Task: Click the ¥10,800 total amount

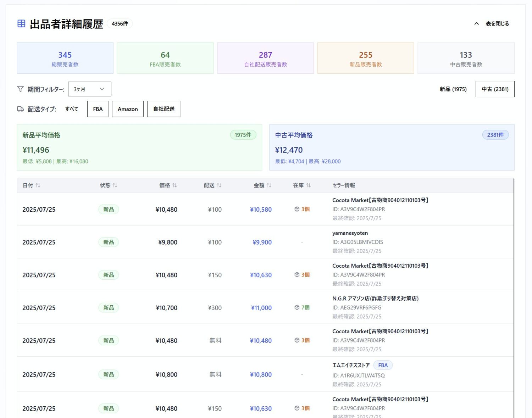Action: click(x=261, y=375)
